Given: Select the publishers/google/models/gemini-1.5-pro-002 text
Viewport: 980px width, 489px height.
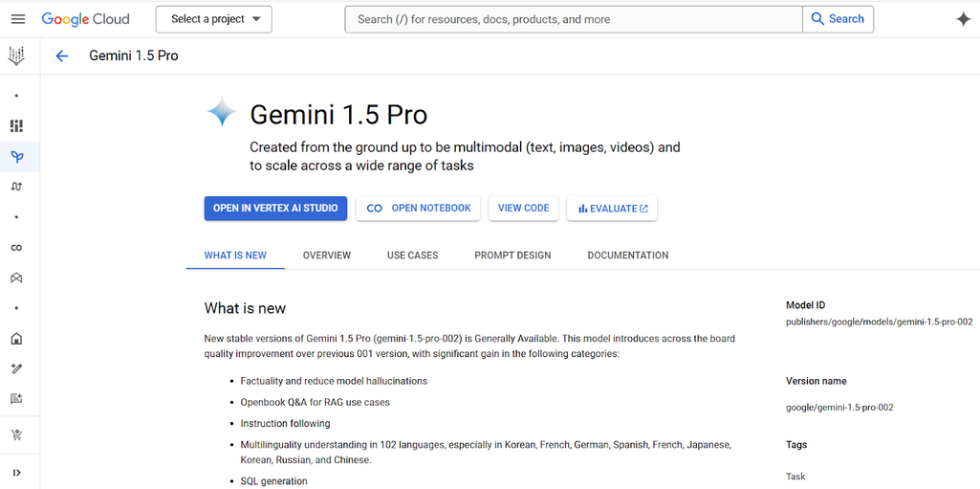Looking at the screenshot, I should (880, 322).
